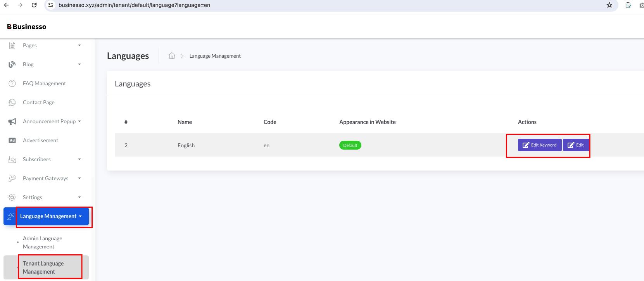This screenshot has width=644, height=281.
Task: Click the 'en' code cell
Action: pyautogui.click(x=266, y=145)
